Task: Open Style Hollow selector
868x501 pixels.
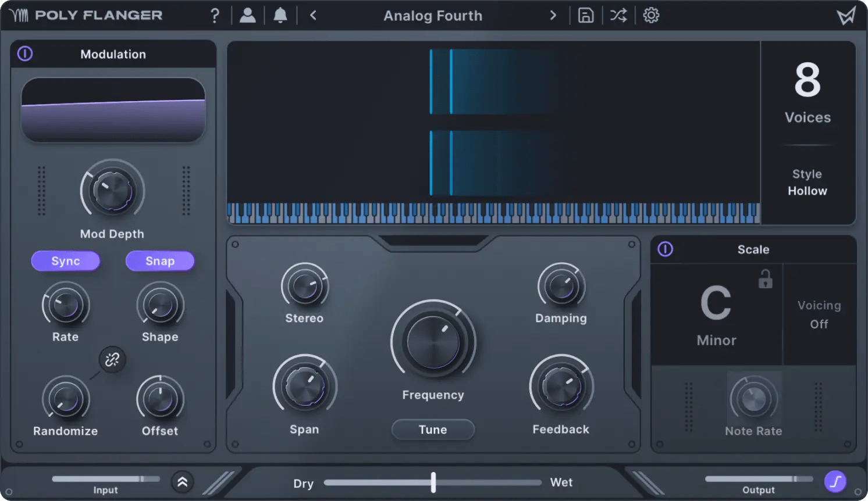Action: 807,182
